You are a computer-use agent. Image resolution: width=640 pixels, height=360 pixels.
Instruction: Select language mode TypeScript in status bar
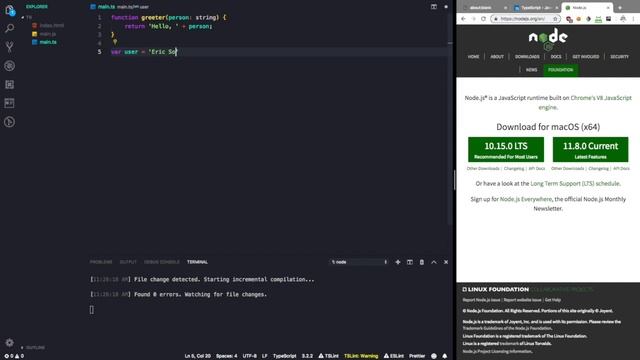pyautogui.click(x=284, y=356)
